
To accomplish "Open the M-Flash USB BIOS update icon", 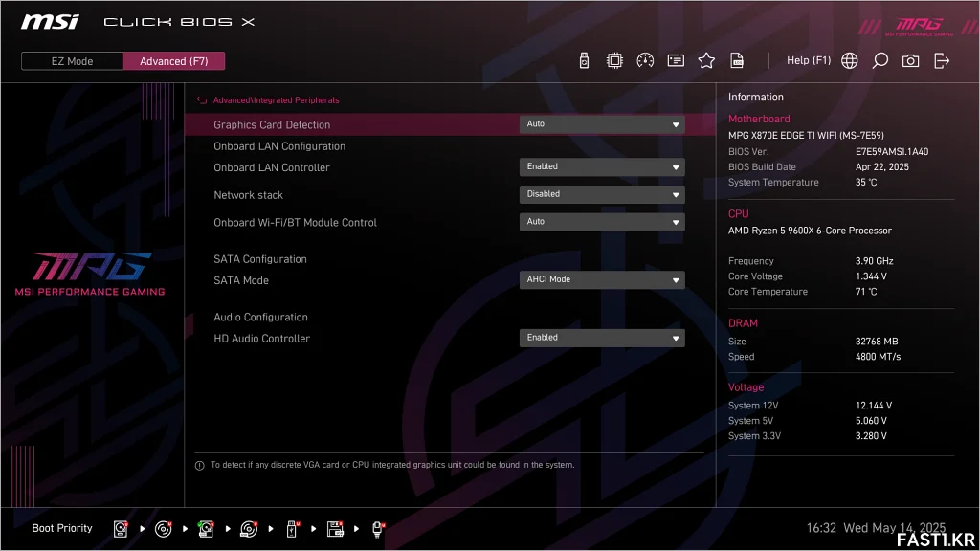I will [584, 60].
